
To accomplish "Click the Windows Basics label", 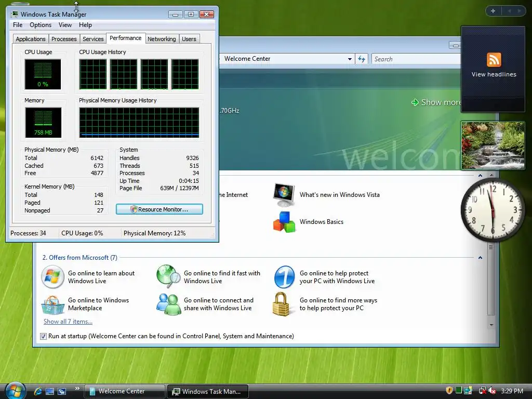I will [321, 222].
